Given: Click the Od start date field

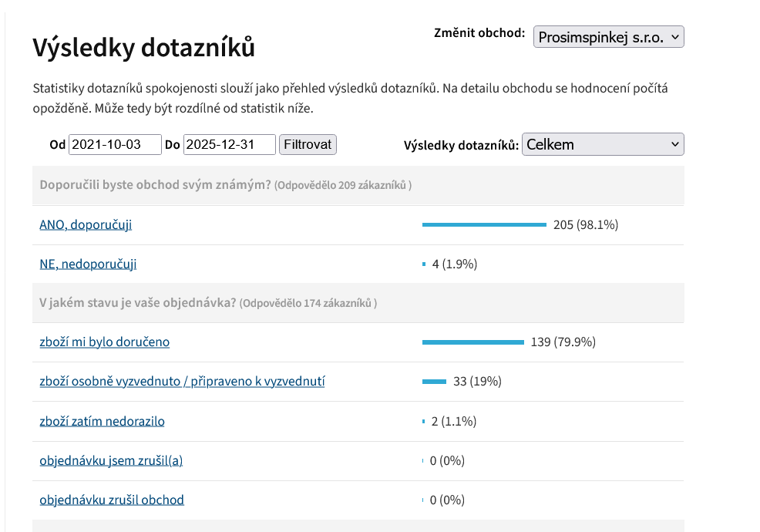Looking at the screenshot, I should 115,144.
